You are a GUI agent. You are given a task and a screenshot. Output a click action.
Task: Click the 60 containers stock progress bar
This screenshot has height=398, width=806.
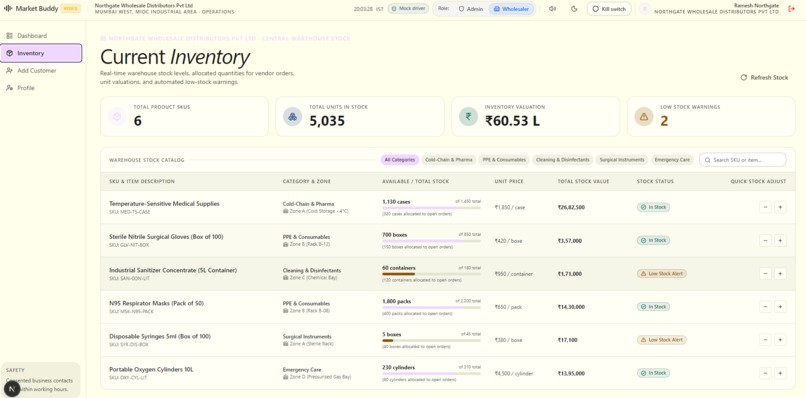pos(431,275)
